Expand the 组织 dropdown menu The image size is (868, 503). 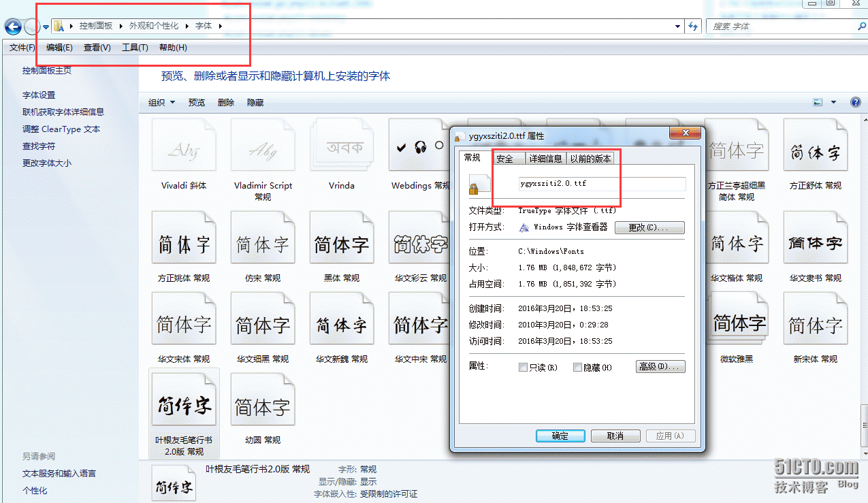coord(162,102)
